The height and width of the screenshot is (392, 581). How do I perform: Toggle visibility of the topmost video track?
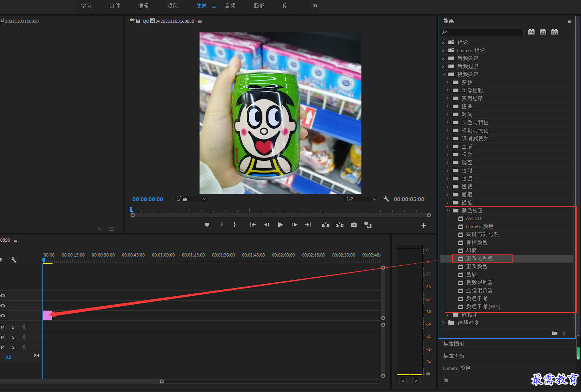click(x=3, y=295)
